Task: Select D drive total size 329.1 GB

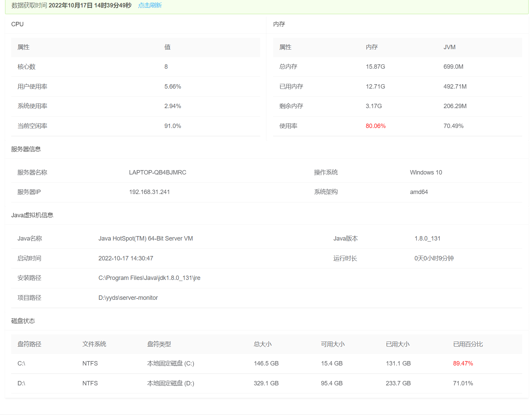Action: point(266,383)
